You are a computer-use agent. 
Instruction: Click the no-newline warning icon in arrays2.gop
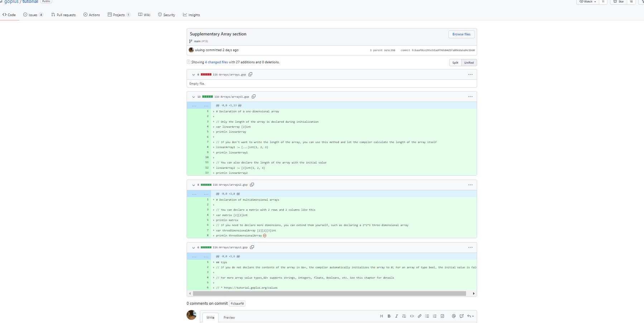point(265,236)
